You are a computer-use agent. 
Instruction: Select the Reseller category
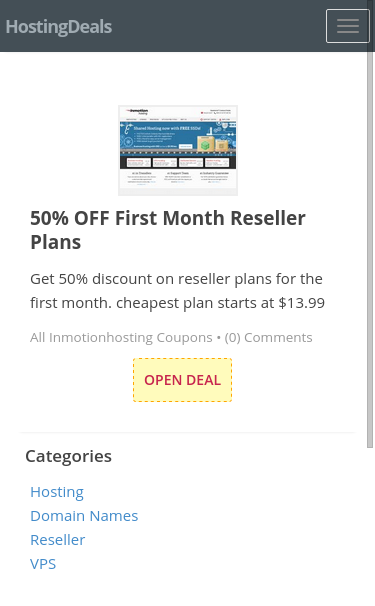tap(58, 540)
